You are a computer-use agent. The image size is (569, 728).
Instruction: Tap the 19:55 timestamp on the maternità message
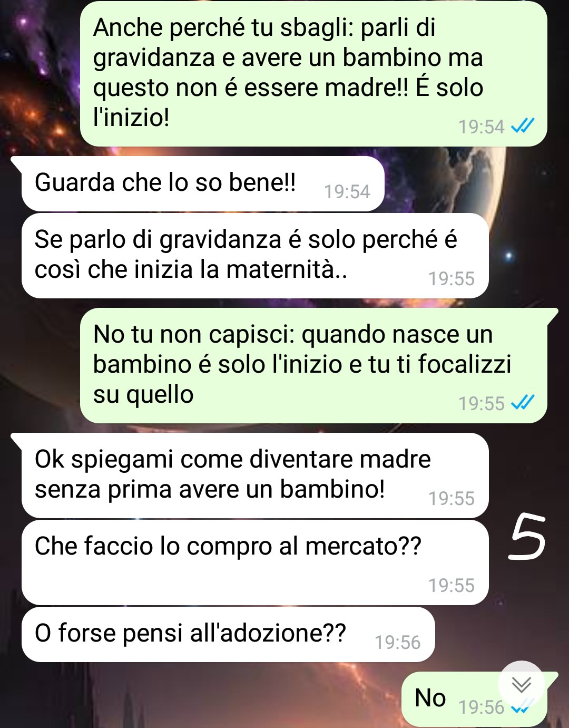coord(451,278)
